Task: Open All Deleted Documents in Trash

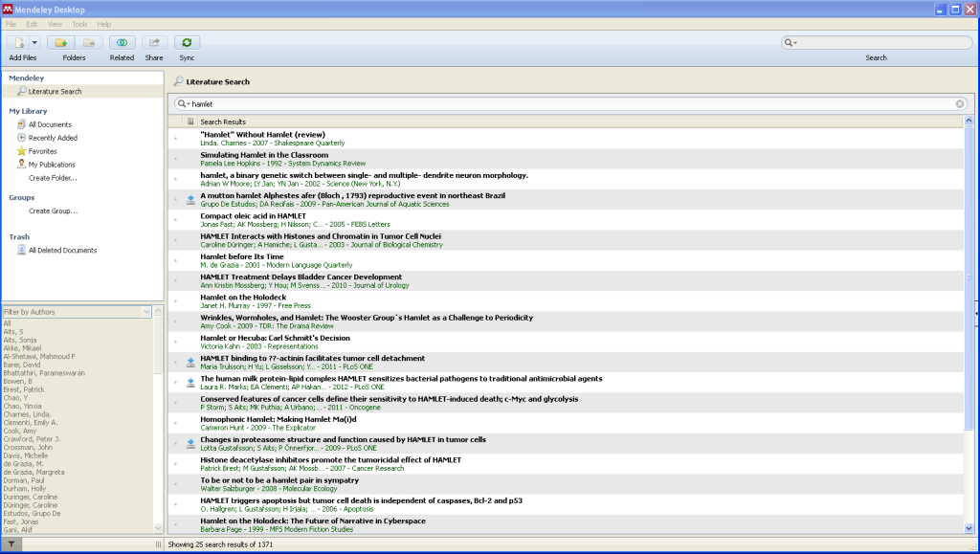Action: point(62,251)
